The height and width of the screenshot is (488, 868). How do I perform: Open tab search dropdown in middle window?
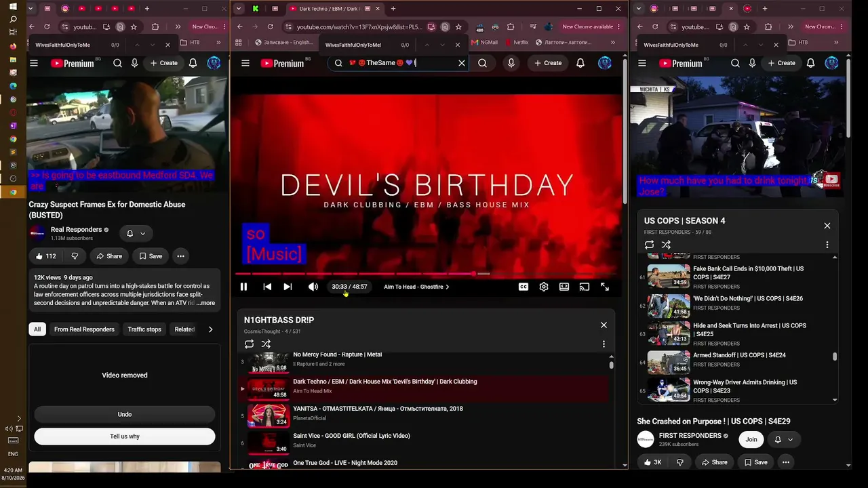239,9
